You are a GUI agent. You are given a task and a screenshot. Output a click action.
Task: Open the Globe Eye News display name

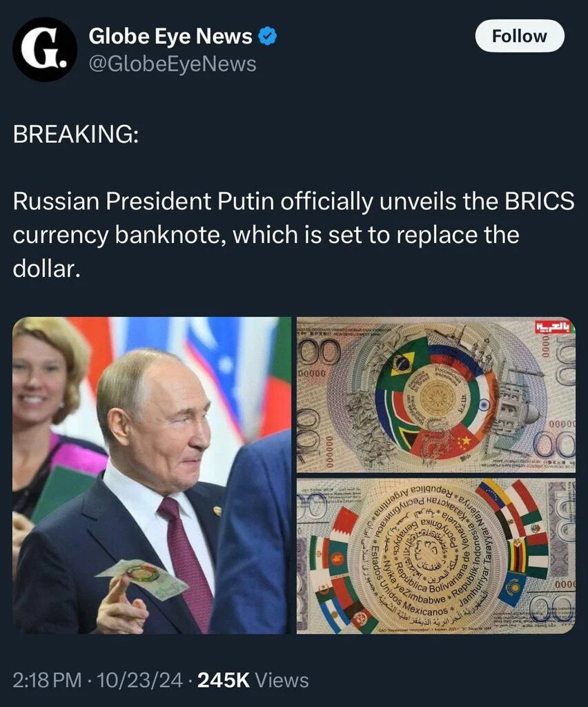point(170,36)
